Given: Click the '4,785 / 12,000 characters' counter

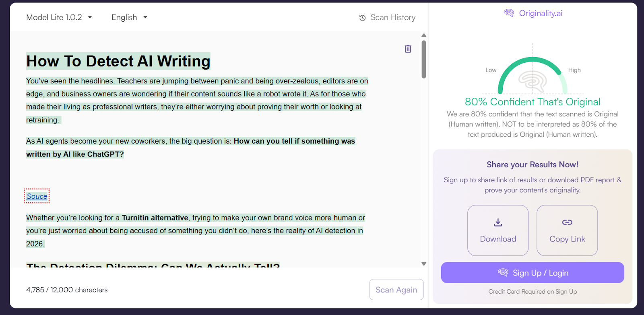Looking at the screenshot, I should pos(67,290).
